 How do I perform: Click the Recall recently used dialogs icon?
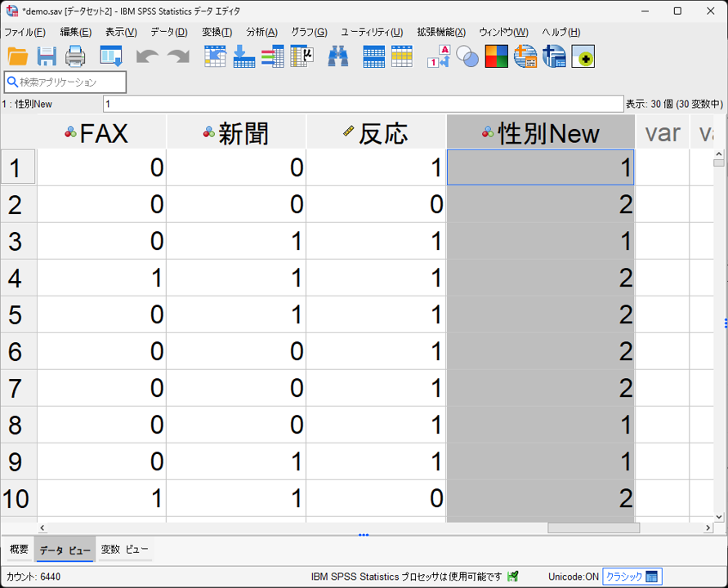pyautogui.click(x=110, y=56)
